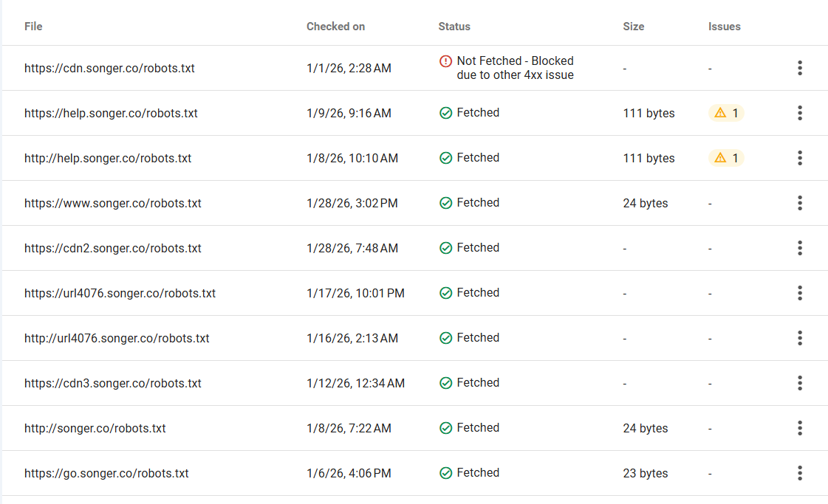The width and height of the screenshot is (828, 504).
Task: Open https://www.songer.co/robots.txt file entry
Action: click(113, 203)
